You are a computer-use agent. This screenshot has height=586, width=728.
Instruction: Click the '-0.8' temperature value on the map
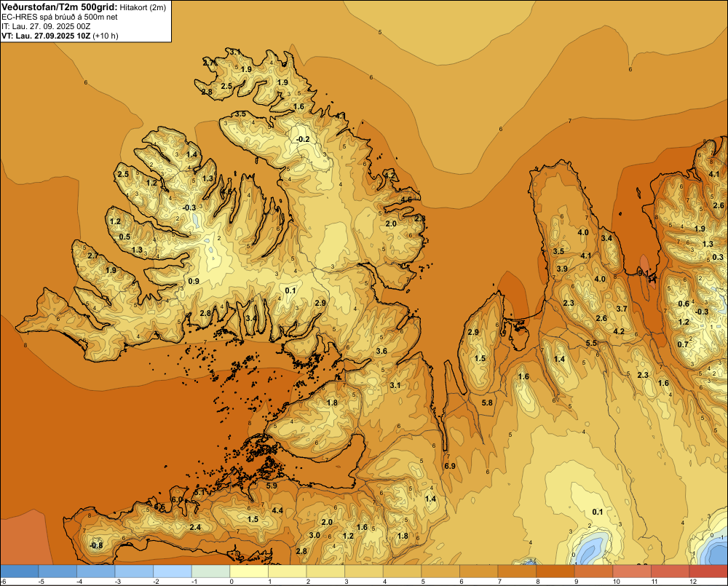(x=96, y=546)
